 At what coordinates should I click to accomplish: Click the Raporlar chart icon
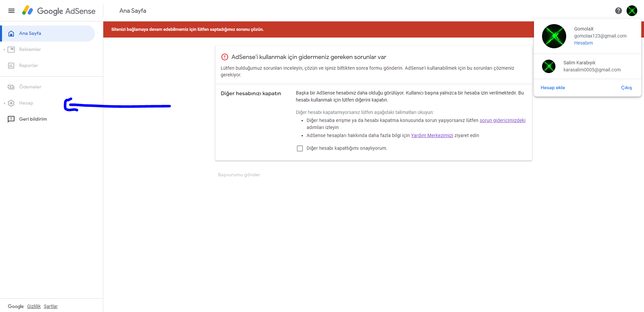pos(11,66)
